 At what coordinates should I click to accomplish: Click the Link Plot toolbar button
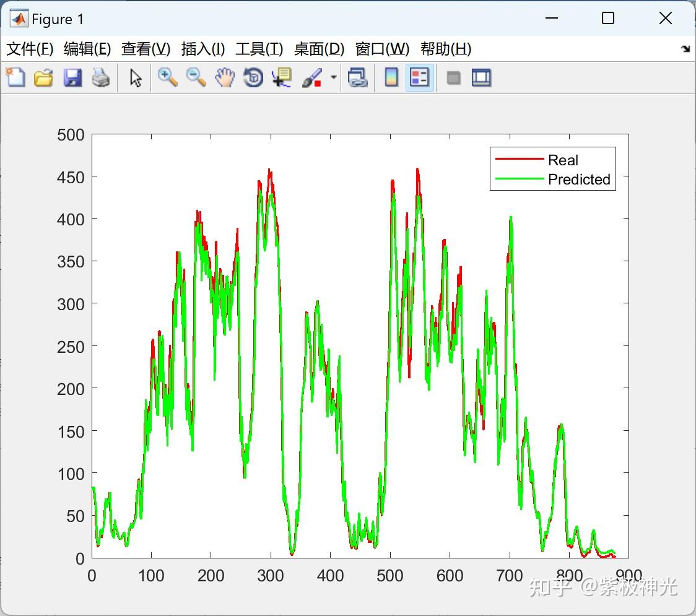[357, 77]
